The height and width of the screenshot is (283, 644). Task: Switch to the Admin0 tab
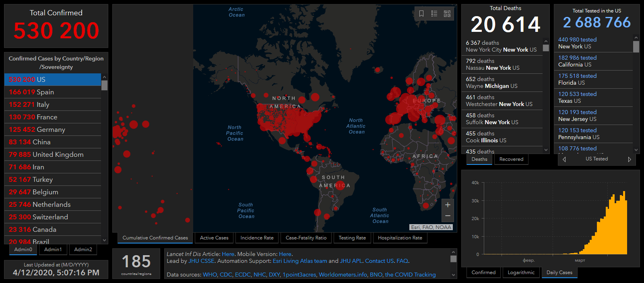[x=23, y=250]
